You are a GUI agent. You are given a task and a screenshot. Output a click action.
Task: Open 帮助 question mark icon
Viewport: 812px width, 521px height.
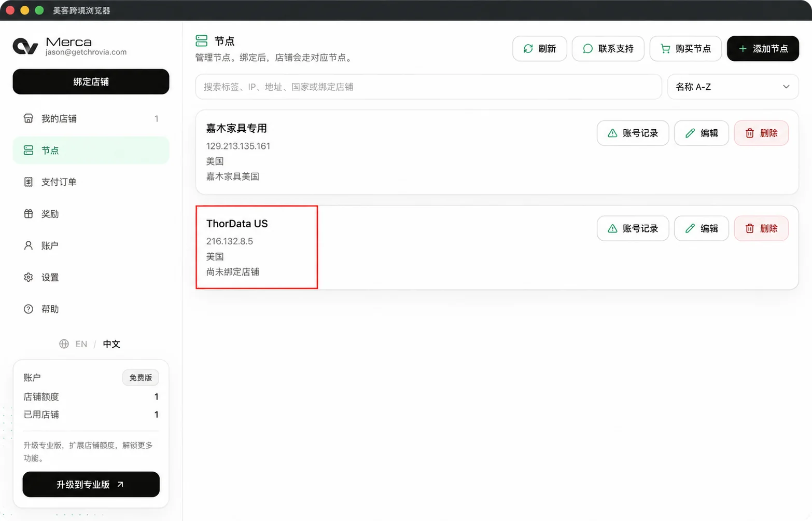coord(29,309)
